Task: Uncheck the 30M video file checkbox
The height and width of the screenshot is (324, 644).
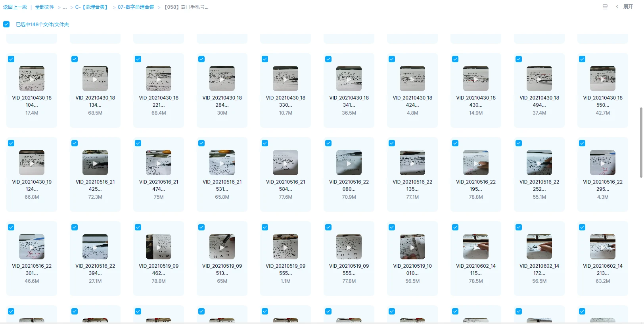Action: point(201,59)
